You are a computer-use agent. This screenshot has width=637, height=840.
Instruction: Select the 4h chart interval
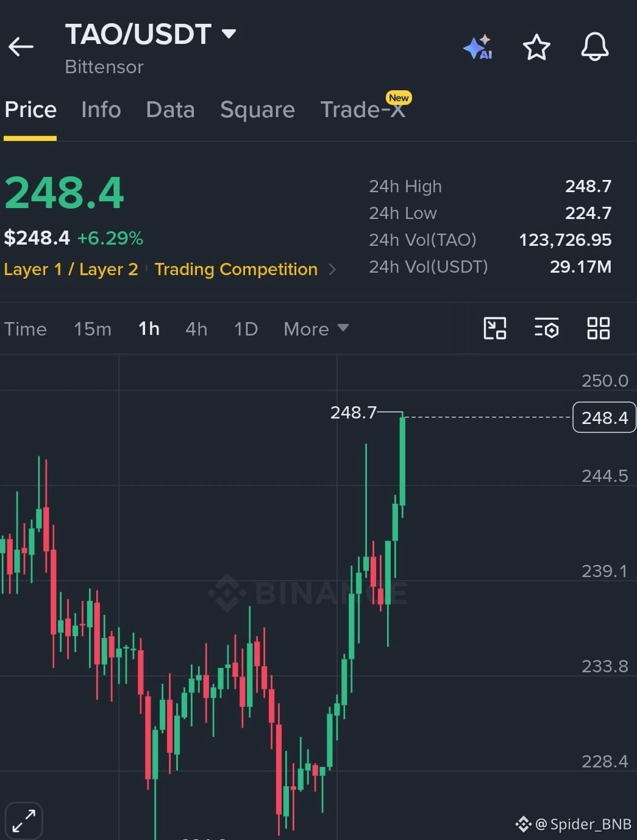click(x=196, y=329)
